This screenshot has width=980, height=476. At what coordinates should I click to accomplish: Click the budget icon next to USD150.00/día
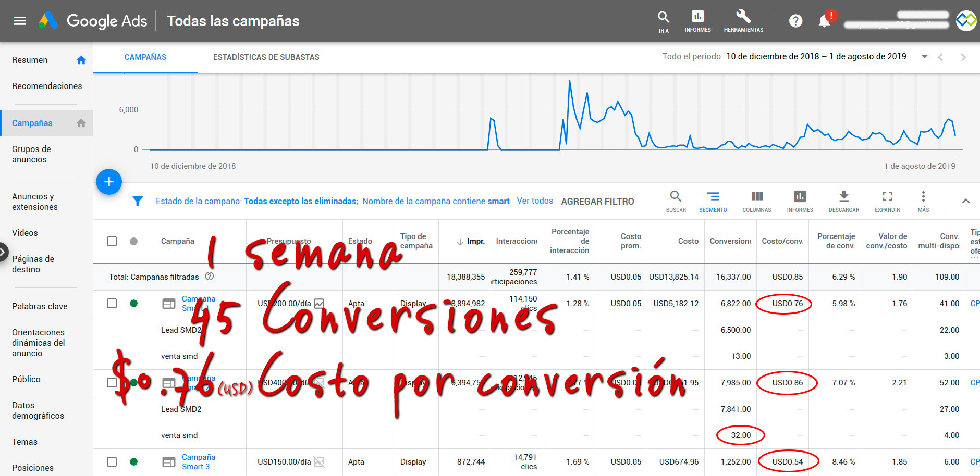point(319,462)
